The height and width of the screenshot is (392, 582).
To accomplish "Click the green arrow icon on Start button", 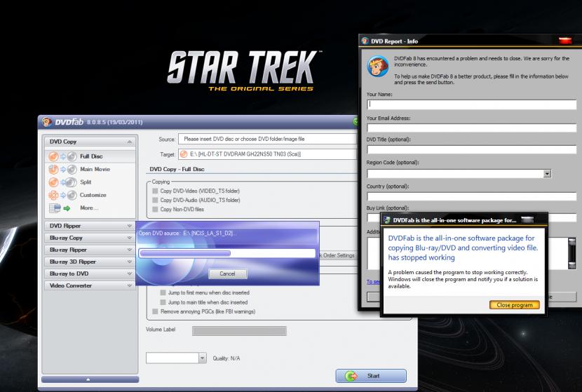I will coord(351,376).
